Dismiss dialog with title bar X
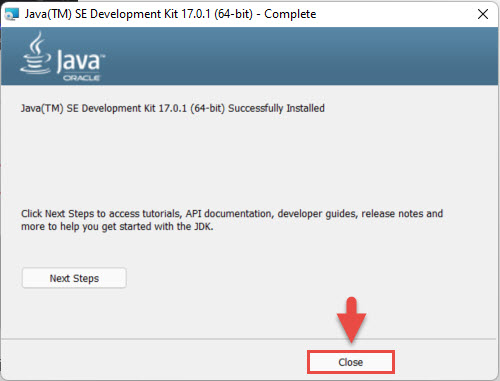The image size is (500, 381). (x=483, y=14)
